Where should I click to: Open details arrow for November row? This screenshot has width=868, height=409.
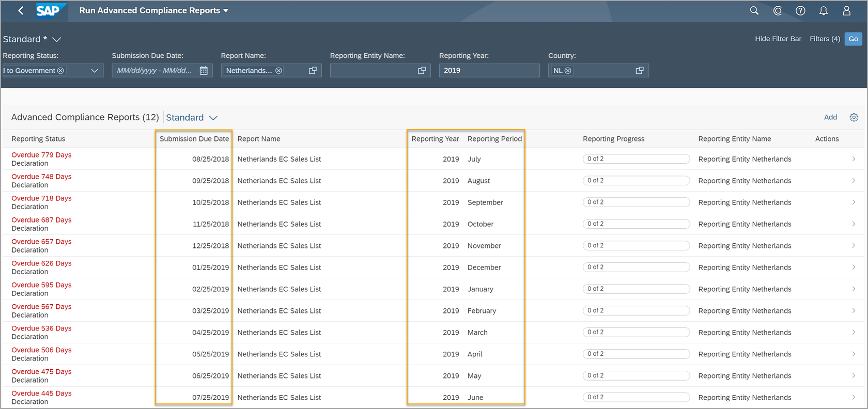pos(854,246)
